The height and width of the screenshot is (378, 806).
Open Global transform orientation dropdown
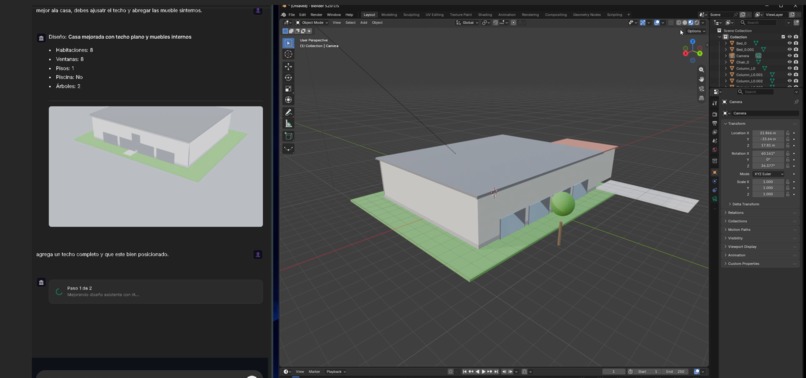pos(468,23)
